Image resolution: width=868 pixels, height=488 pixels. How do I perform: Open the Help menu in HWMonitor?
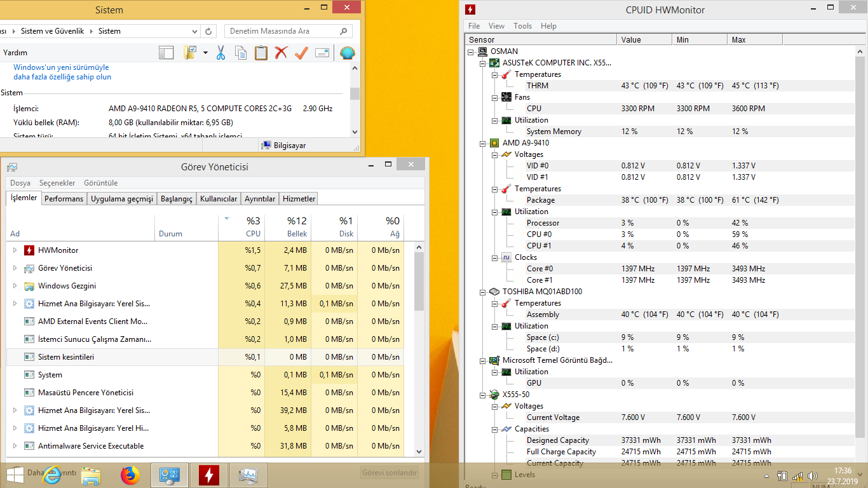548,26
